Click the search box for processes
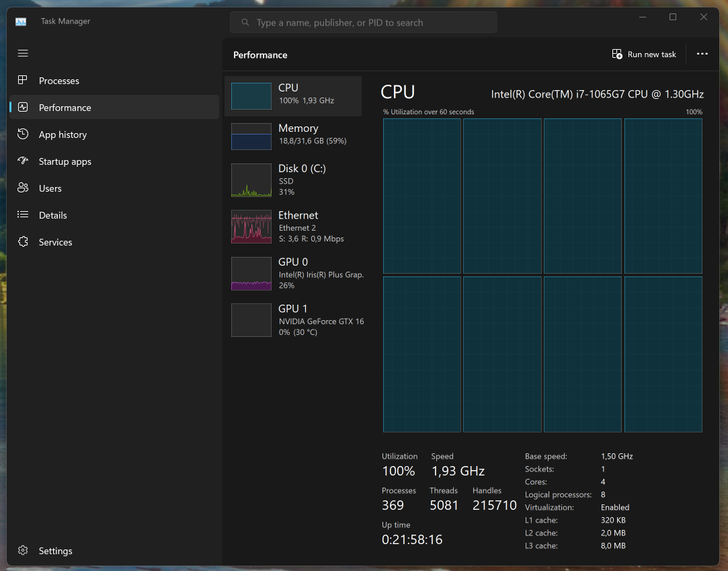The width and height of the screenshot is (728, 571). [363, 23]
